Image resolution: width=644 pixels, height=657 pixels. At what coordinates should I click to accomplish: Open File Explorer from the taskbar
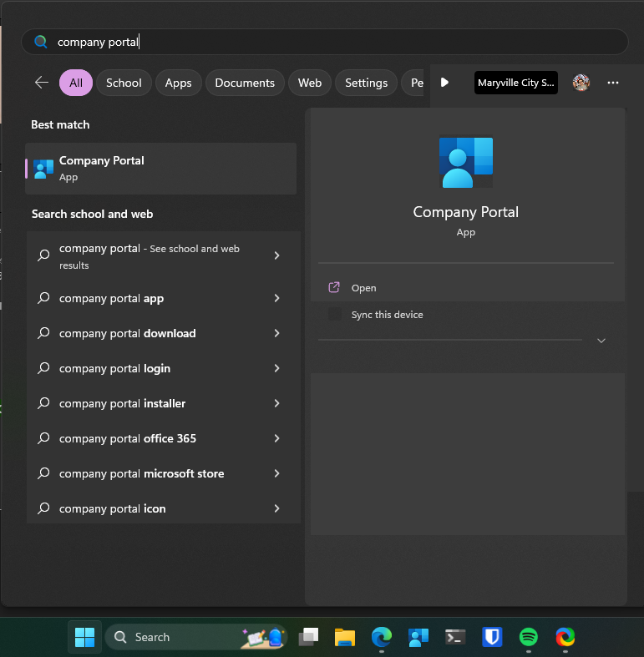pos(345,637)
